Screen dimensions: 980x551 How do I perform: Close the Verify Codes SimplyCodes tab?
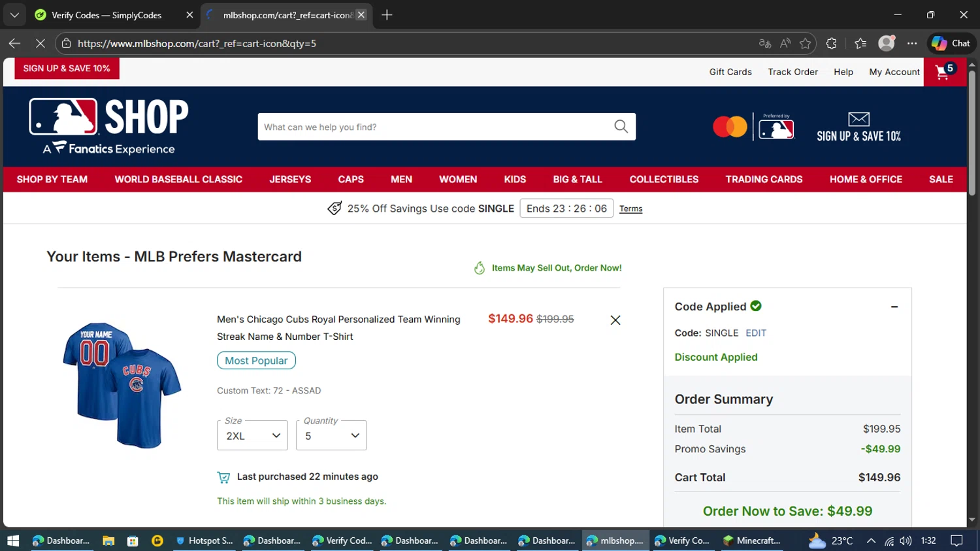tap(189, 14)
